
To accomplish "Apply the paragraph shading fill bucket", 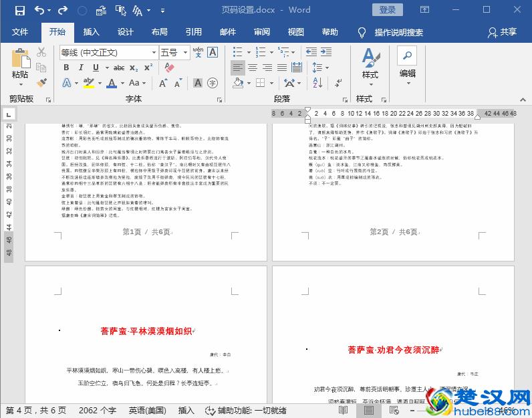I will (x=238, y=82).
